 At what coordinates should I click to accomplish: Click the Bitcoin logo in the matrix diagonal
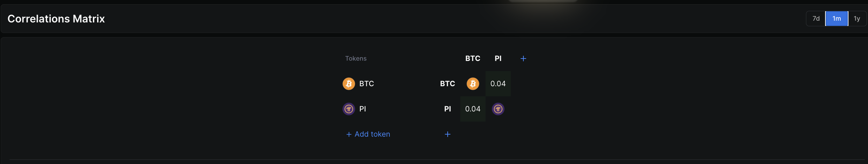(473, 84)
